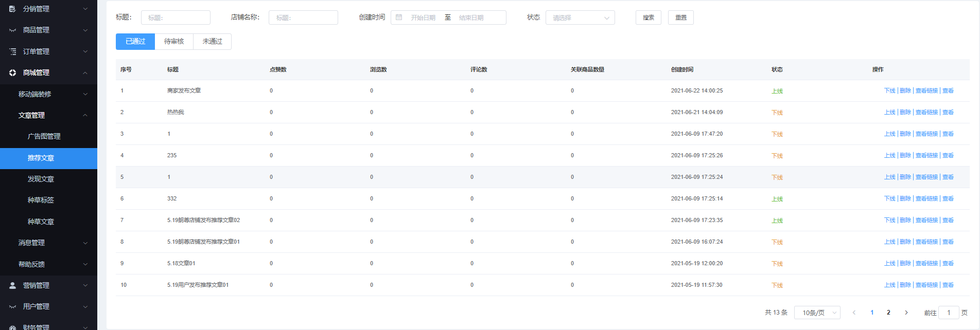980x330 pixels.
Task: Click the 搜索 button
Action: tap(648, 17)
